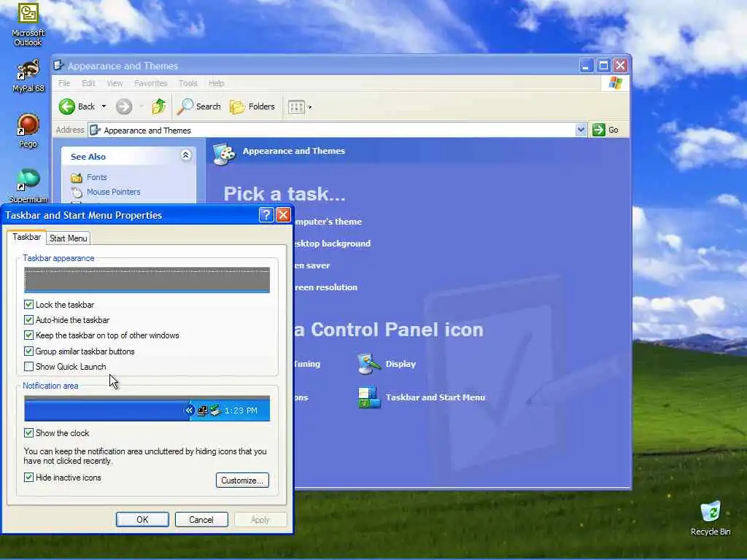Select the Taskbar tab
The width and height of the screenshot is (747, 560).
(27, 237)
